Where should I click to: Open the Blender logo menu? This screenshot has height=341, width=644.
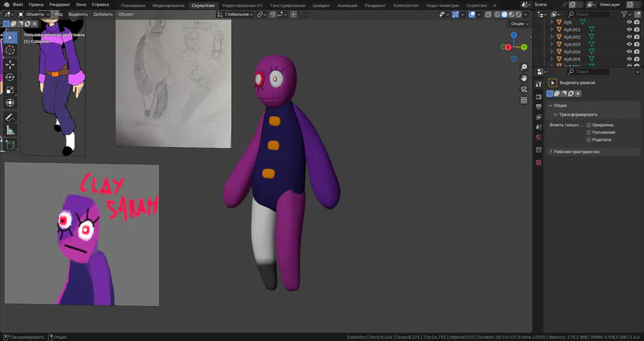[6, 5]
